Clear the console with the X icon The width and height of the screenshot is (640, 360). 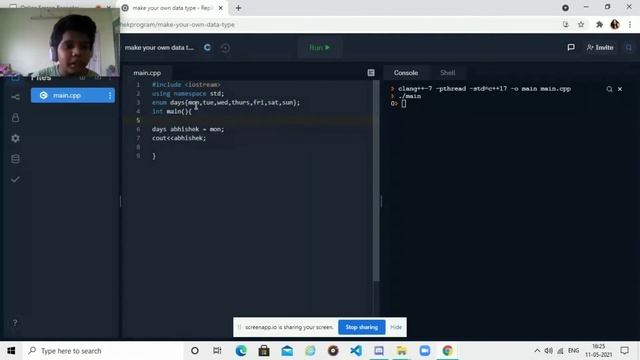coord(620,89)
